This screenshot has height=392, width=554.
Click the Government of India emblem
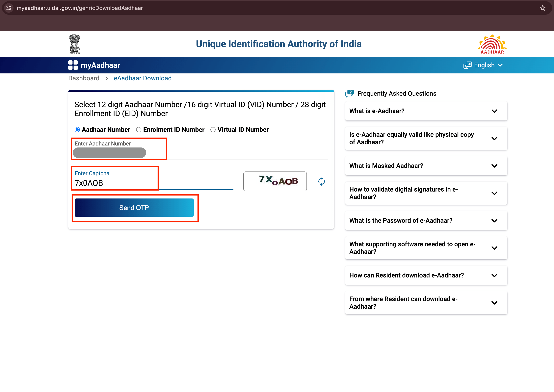(75, 44)
